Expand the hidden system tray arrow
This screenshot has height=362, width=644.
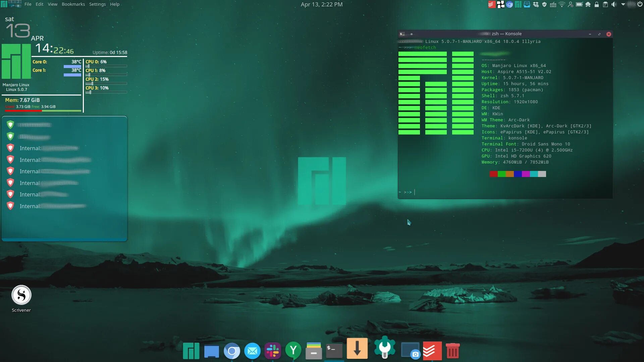pyautogui.click(x=623, y=4)
